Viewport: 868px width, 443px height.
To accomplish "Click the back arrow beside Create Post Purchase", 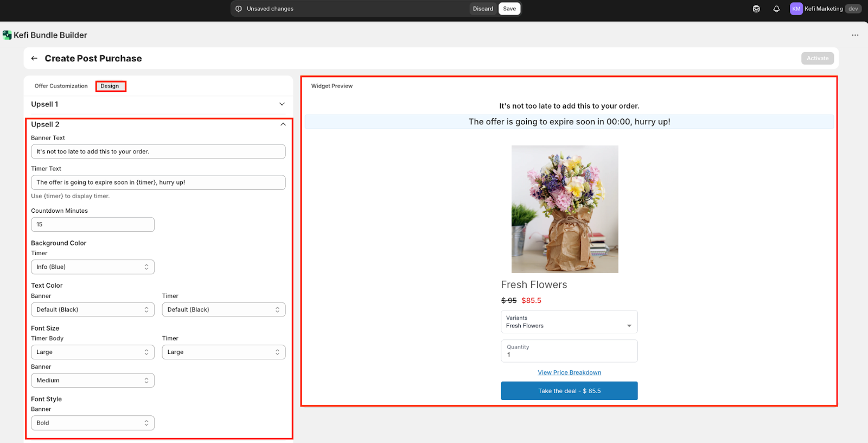I will (34, 59).
